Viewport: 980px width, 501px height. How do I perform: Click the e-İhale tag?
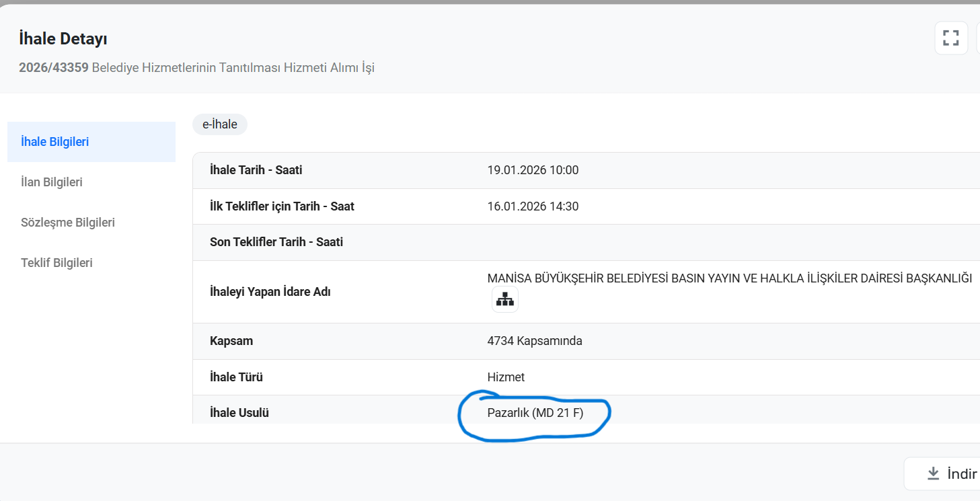click(220, 124)
